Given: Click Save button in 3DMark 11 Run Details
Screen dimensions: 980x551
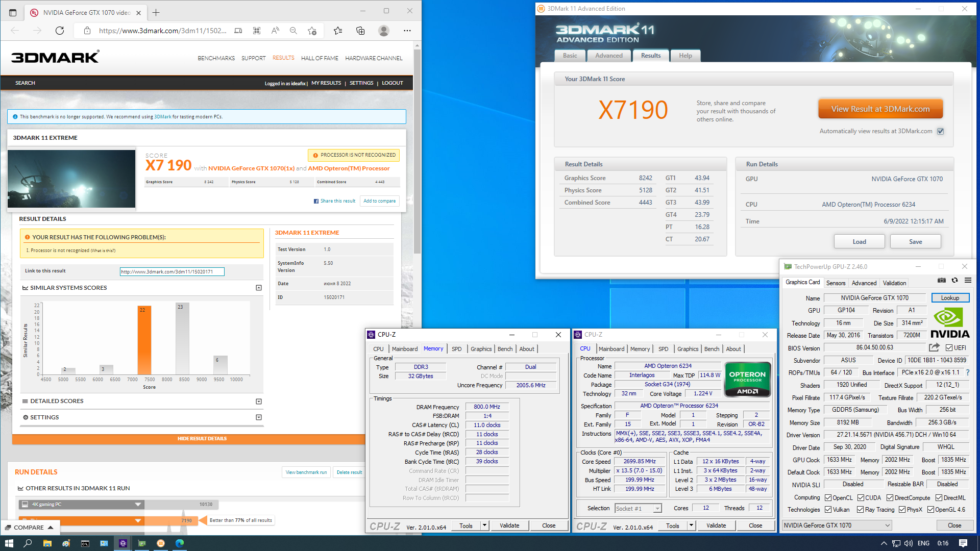Looking at the screenshot, I should tap(915, 242).
